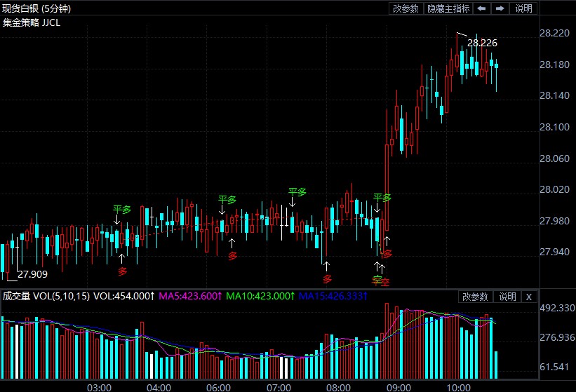Open volume panel 说明 description
This screenshot has width=576, height=392.
(x=507, y=297)
